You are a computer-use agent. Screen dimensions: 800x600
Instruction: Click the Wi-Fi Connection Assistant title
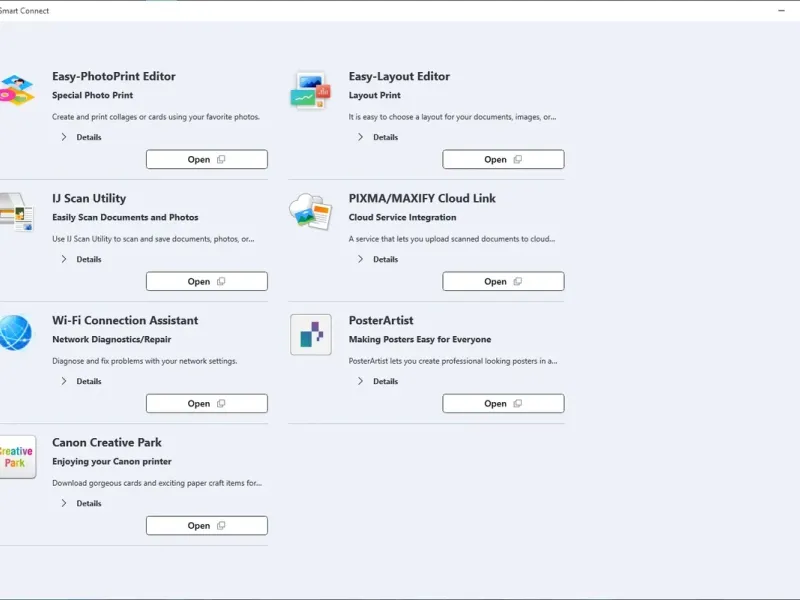click(x=125, y=320)
